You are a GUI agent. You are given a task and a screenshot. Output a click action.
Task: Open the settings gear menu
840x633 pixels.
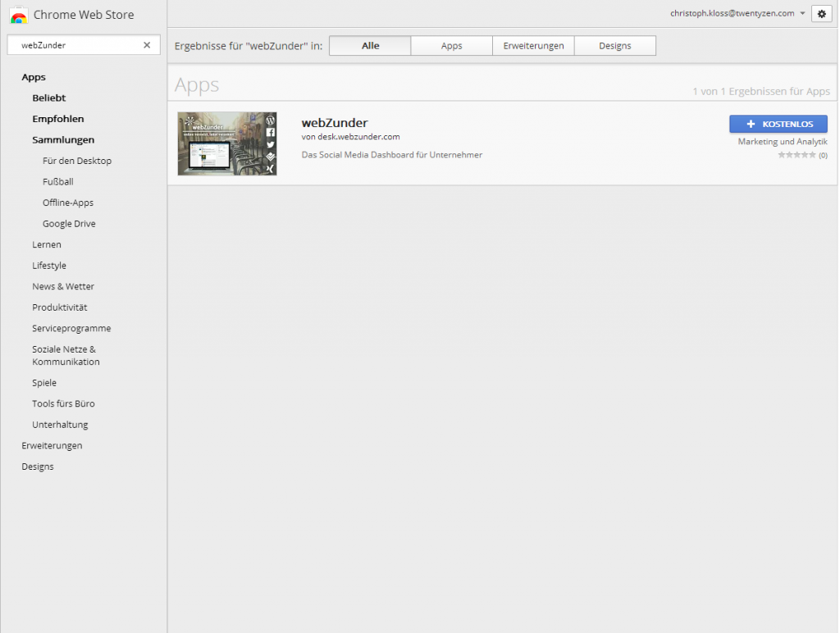pyautogui.click(x=821, y=13)
